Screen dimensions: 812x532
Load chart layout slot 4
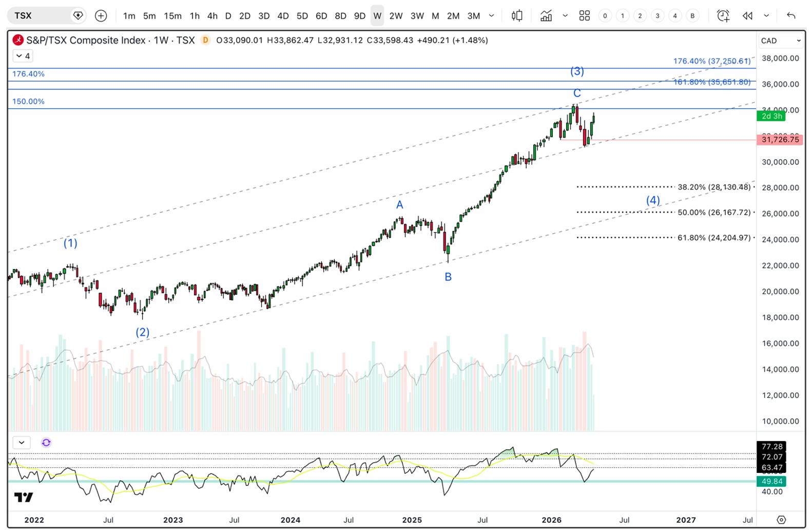pyautogui.click(x=675, y=16)
